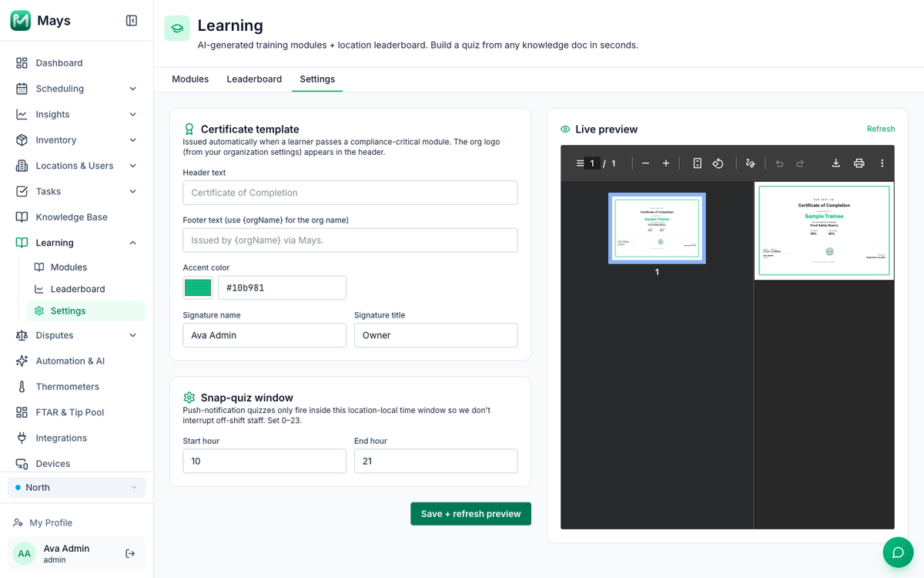
Task: Expand the Insights menu chevron
Action: tap(132, 114)
